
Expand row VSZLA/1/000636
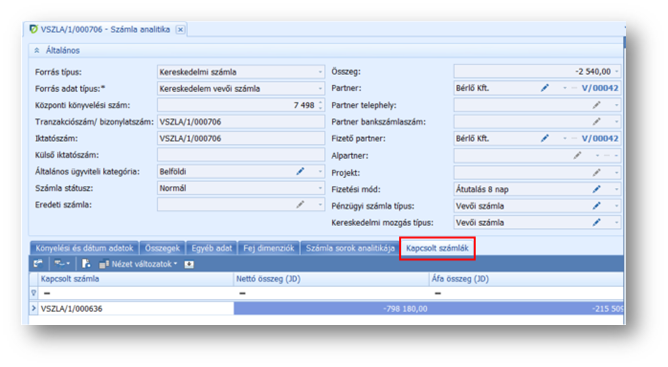(x=34, y=308)
